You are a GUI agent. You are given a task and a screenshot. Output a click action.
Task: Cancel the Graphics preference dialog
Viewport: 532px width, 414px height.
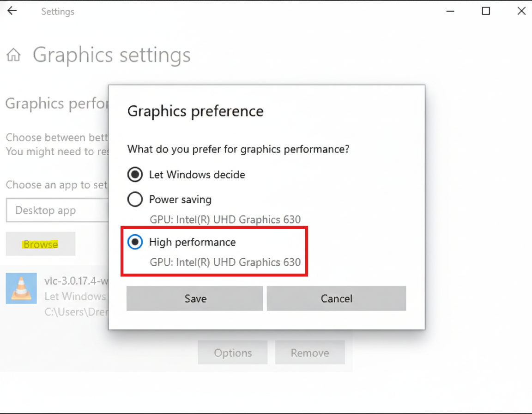336,298
